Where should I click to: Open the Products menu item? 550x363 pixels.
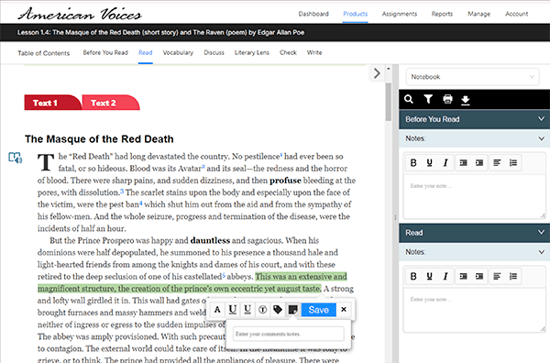click(x=355, y=14)
